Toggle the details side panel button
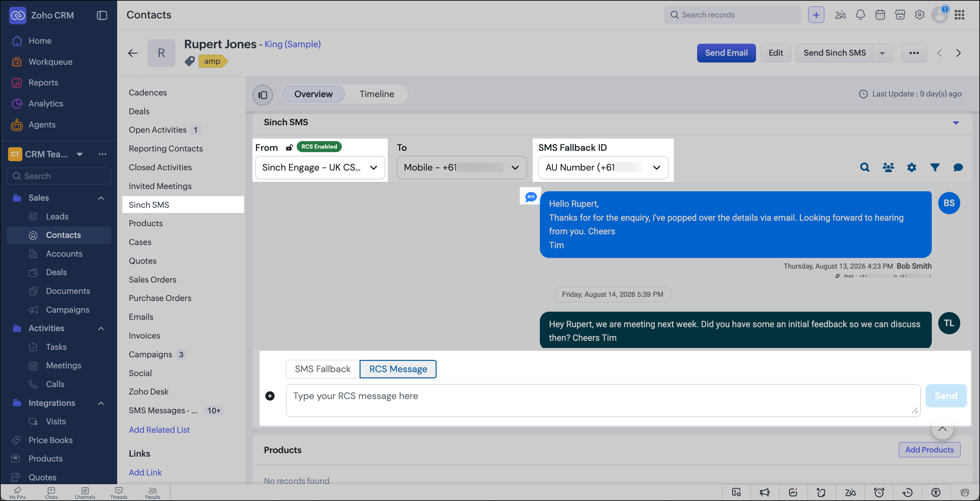 coord(262,95)
